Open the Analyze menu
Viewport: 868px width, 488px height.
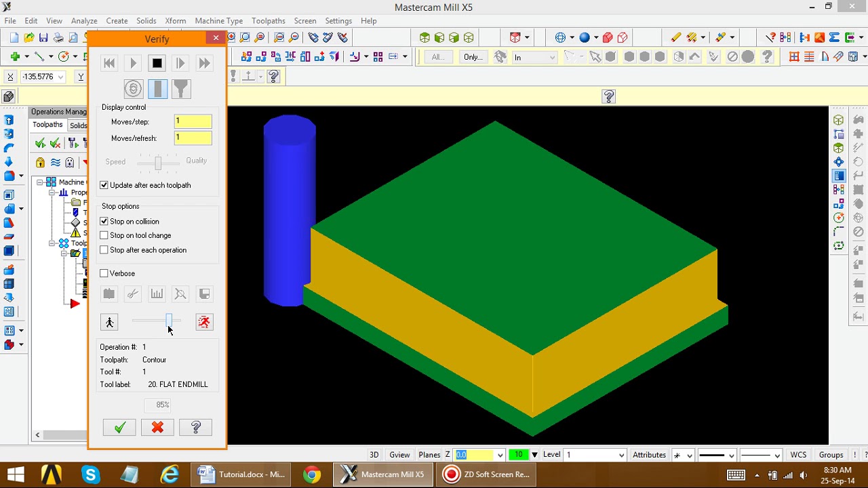[84, 21]
